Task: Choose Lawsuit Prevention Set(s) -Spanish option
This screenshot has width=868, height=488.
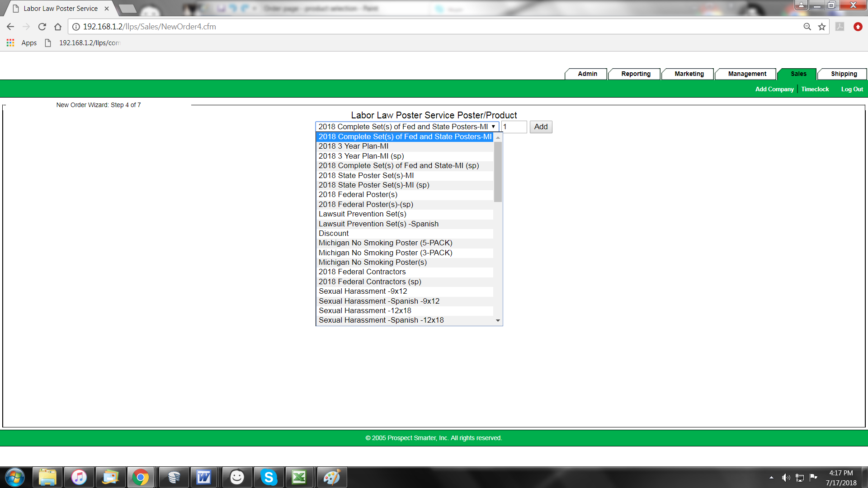Action: click(378, 224)
